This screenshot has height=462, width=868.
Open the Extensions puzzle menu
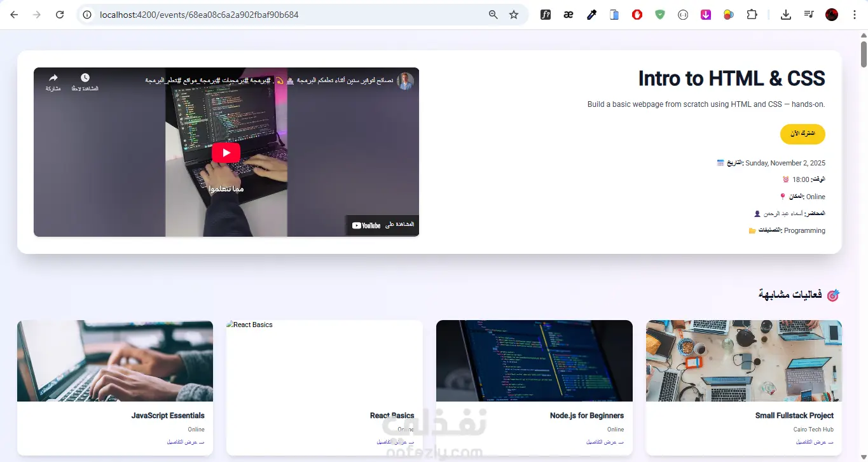pyautogui.click(x=752, y=15)
